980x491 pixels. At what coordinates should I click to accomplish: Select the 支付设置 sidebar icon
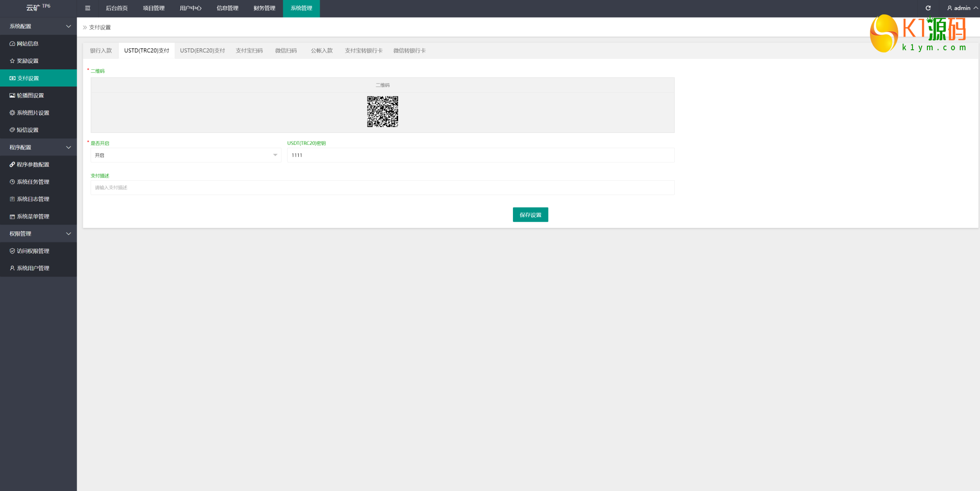point(12,78)
